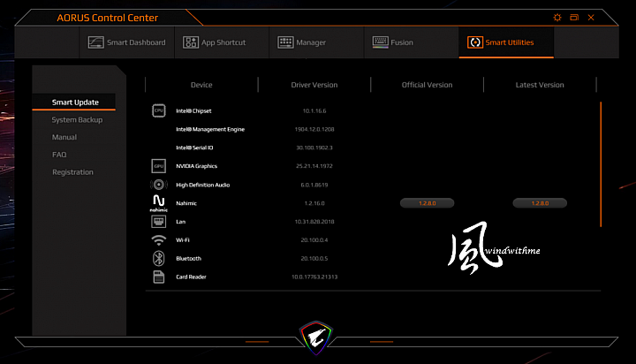Image resolution: width=636 pixels, height=364 pixels.
Task: Select the Card Reader device name text
Action: pos(191,277)
